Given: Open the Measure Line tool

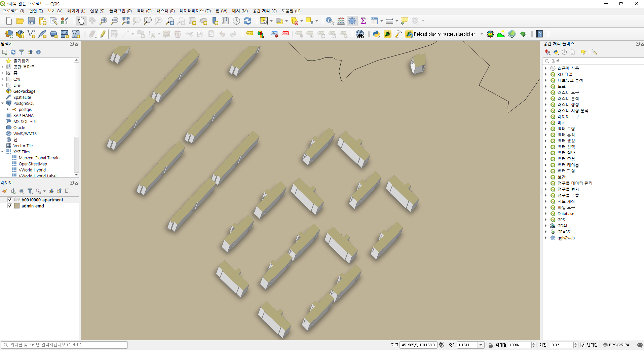Looking at the screenshot, I should [389, 21].
